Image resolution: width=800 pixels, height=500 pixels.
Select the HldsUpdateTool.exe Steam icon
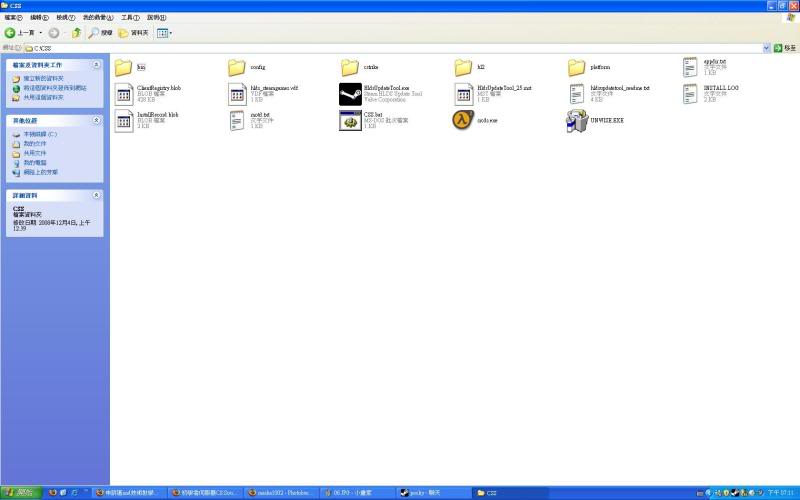[x=349, y=94]
